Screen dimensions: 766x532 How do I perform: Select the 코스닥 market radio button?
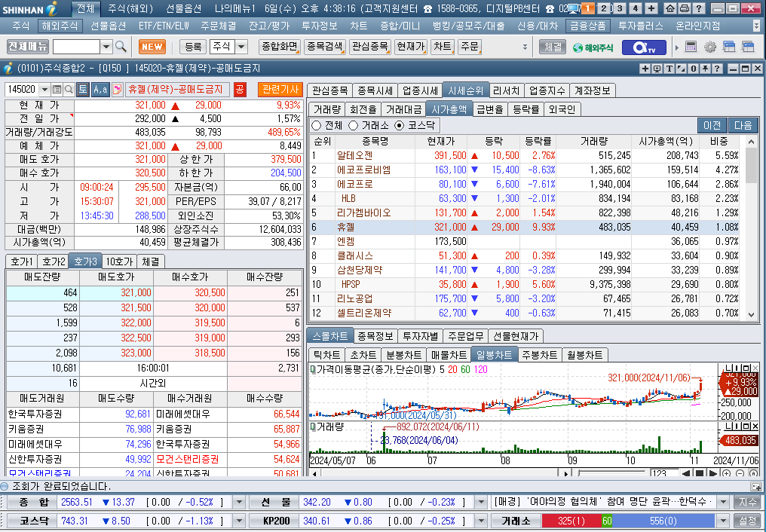pos(399,125)
